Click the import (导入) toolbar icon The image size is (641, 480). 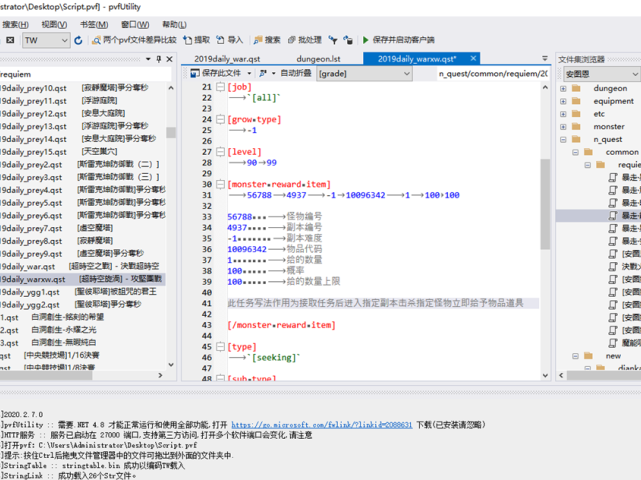pyautogui.click(x=220, y=41)
